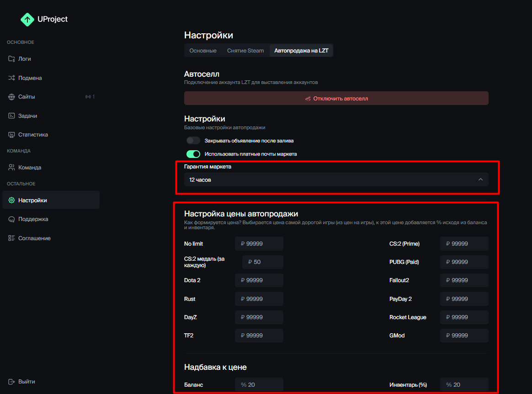Switch to the Основные tab
532x394 pixels.
coord(203,51)
